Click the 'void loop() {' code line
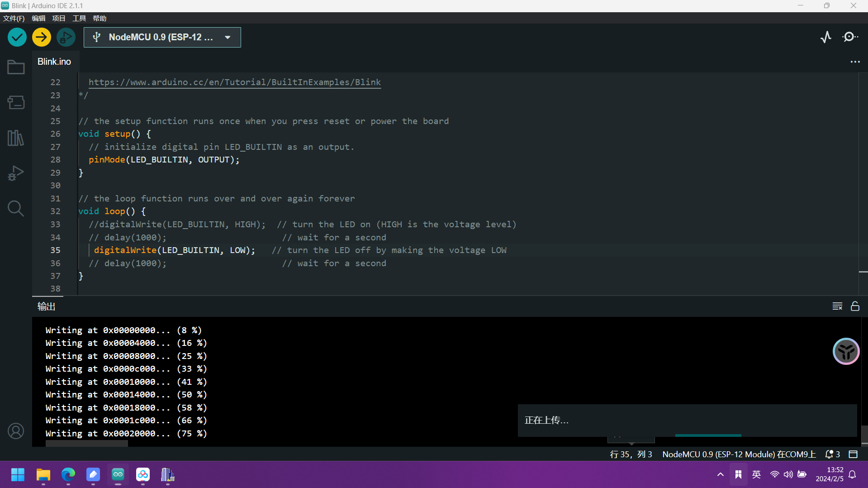The width and height of the screenshot is (868, 488). [x=112, y=211]
